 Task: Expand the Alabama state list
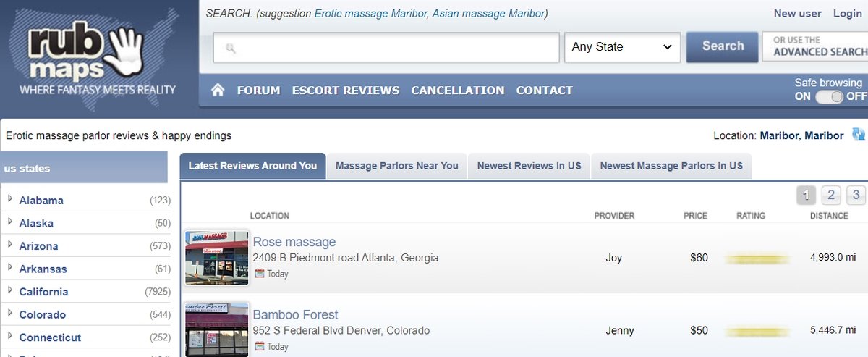click(x=10, y=200)
